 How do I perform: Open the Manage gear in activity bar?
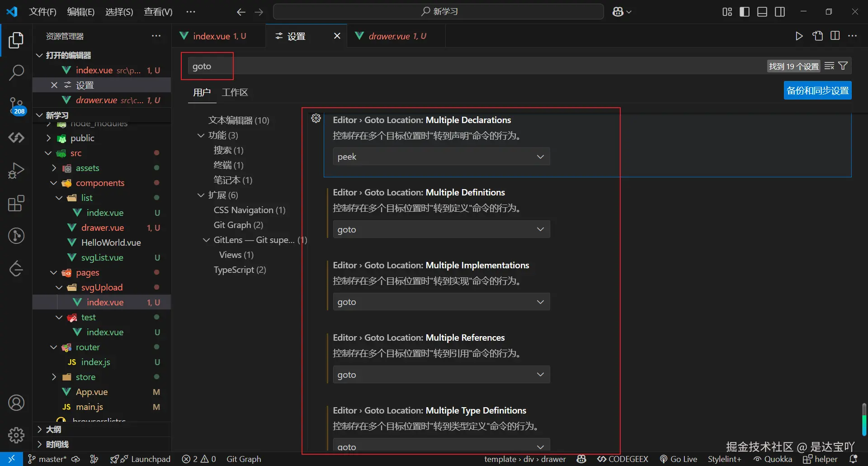16,435
